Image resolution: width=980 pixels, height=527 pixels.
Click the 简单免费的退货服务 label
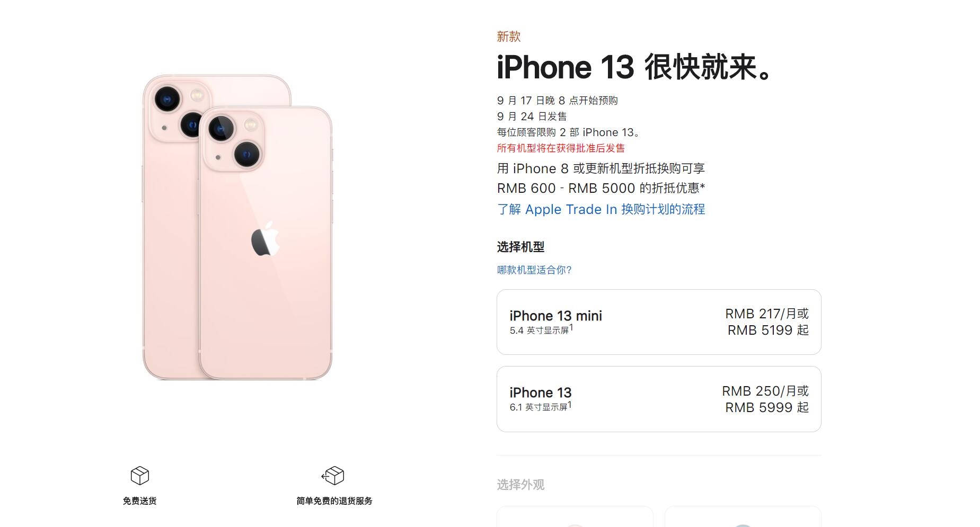(x=334, y=501)
